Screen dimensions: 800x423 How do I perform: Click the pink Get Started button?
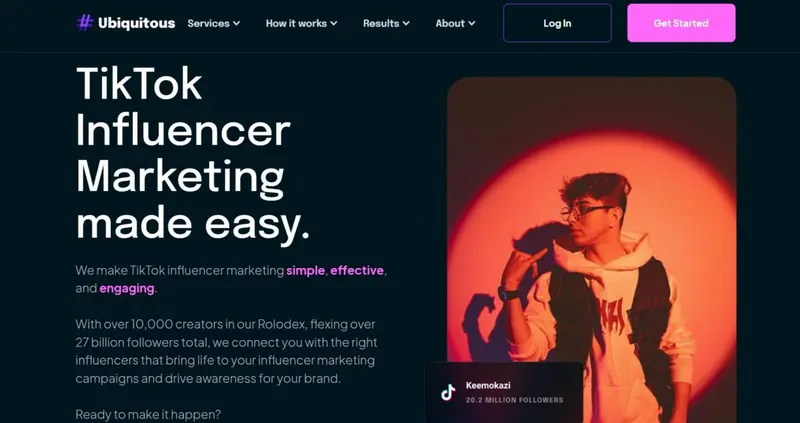[681, 23]
